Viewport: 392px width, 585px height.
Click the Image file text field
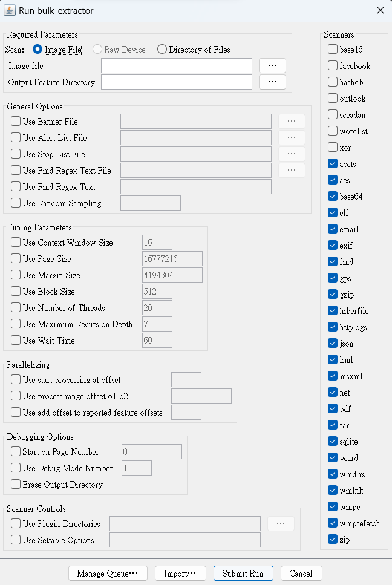point(177,66)
